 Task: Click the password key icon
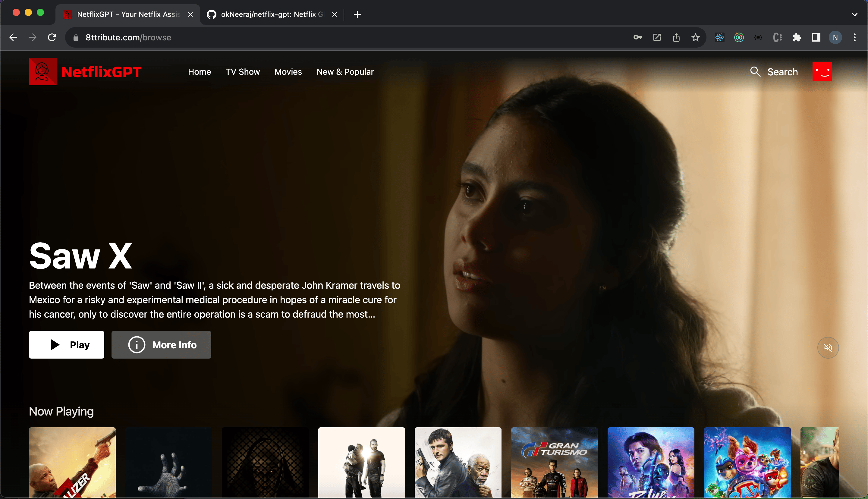coord(637,37)
